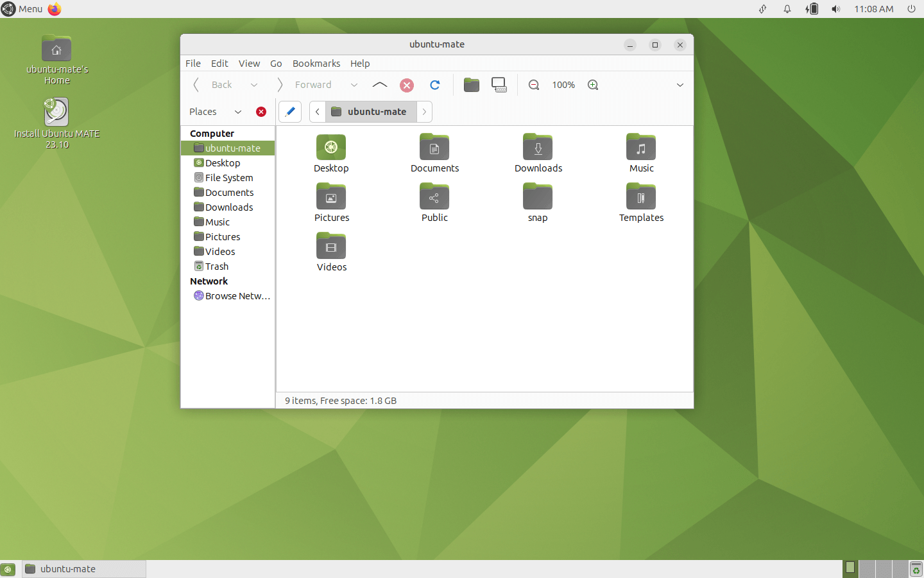Select Browse Network in sidebar

[x=228, y=296]
